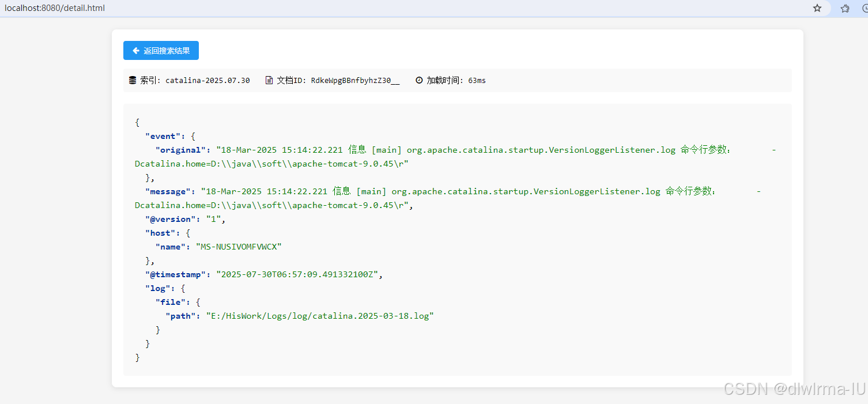Click the "event" JSON key
Viewport: 868px width, 404px height.
tap(163, 137)
